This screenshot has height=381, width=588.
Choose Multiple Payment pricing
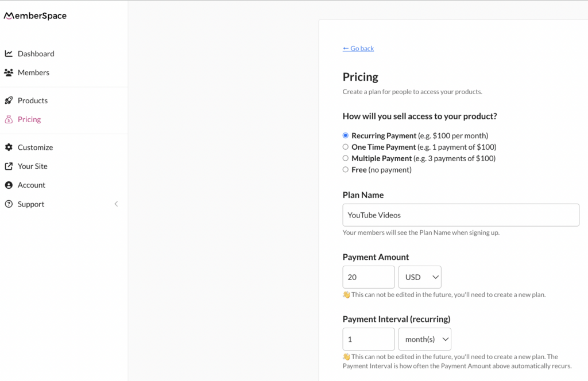point(345,158)
